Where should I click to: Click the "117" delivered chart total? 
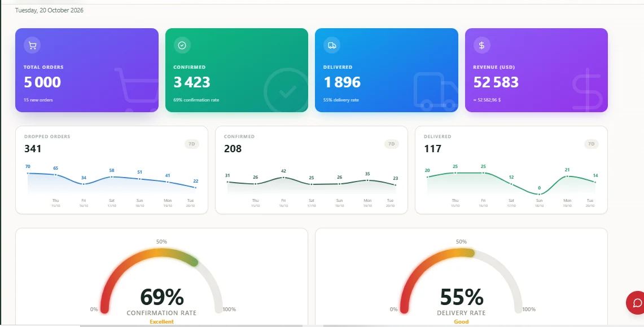click(x=432, y=148)
